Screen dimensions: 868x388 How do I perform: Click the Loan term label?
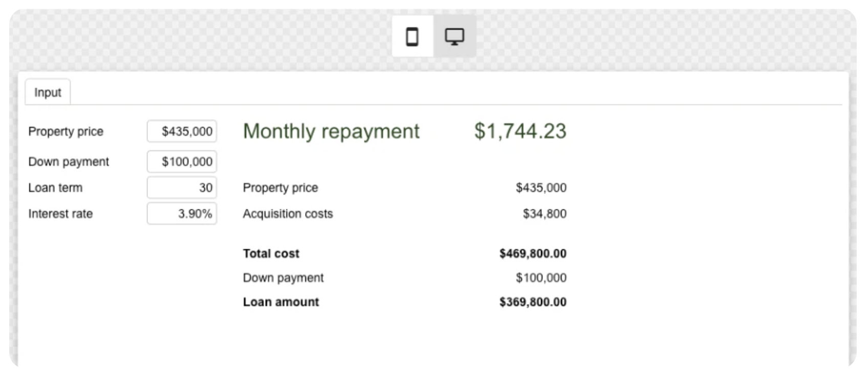[55, 188]
